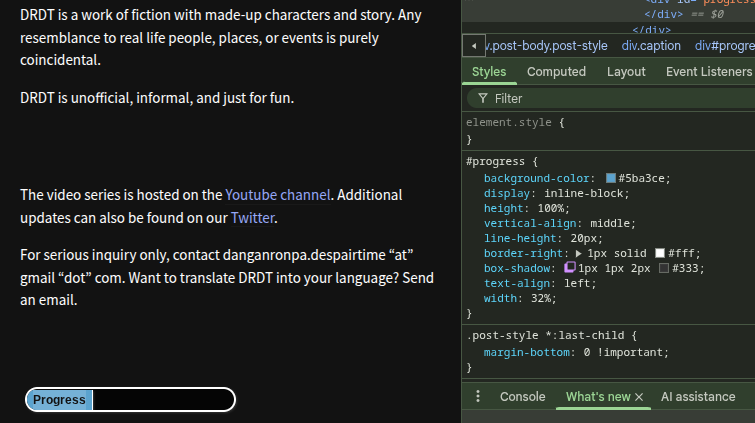Select .post-body.post-style breadcrumb item
This screenshot has height=423, width=755.
547,46
